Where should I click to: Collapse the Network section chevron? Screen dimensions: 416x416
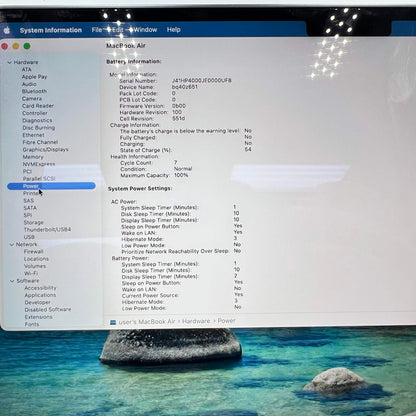click(x=12, y=245)
